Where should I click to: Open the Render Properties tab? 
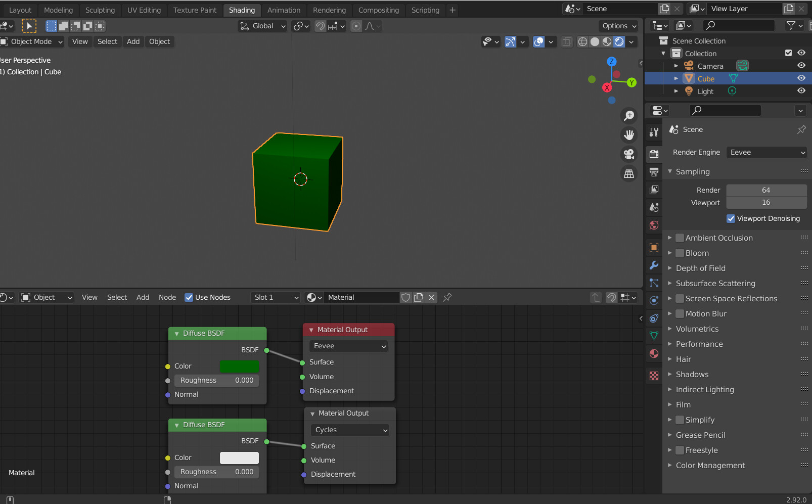click(x=653, y=154)
